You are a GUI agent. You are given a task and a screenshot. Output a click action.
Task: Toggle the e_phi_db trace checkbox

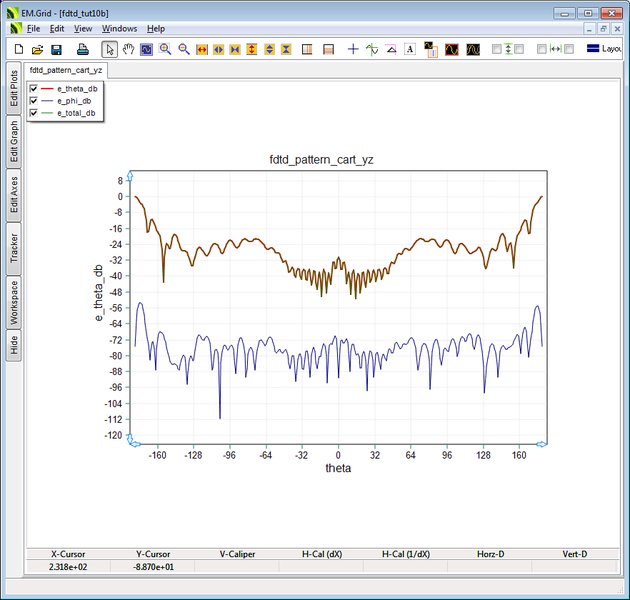(x=35, y=101)
